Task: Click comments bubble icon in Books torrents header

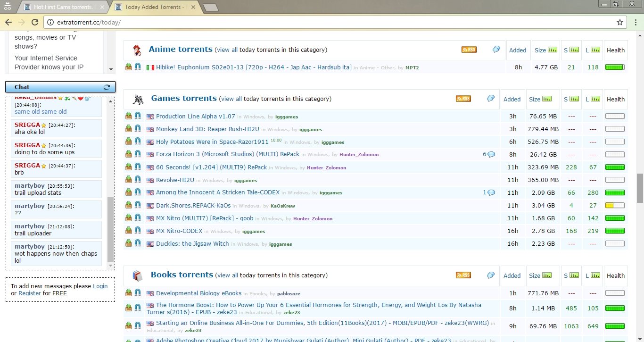Action: point(491,275)
